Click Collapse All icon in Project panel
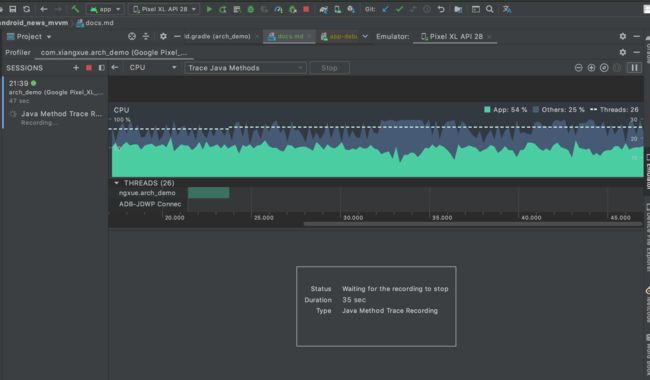 146,36
